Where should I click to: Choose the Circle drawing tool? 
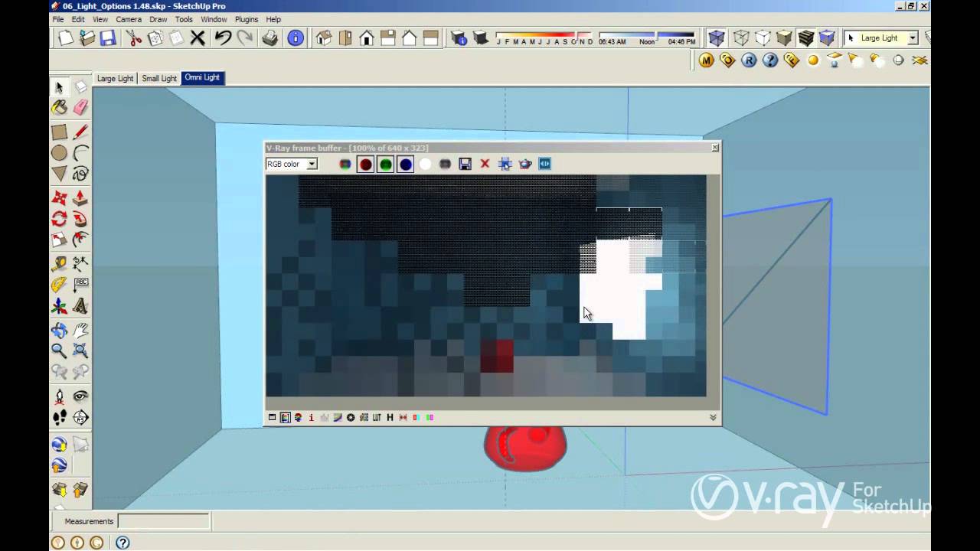(x=59, y=153)
